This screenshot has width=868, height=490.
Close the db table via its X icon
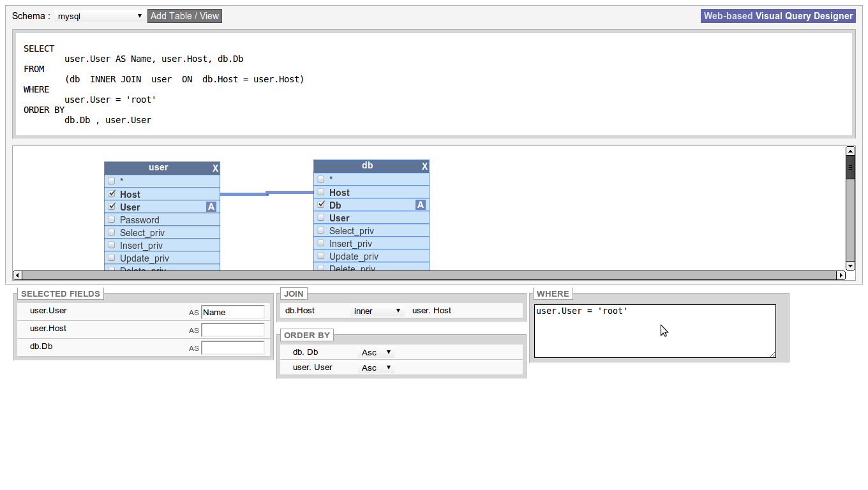point(424,166)
